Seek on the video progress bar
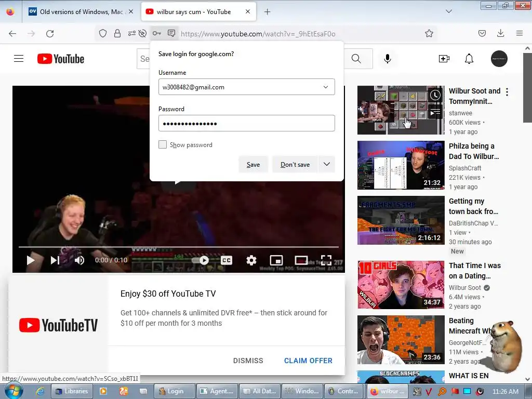 [x=179, y=247]
